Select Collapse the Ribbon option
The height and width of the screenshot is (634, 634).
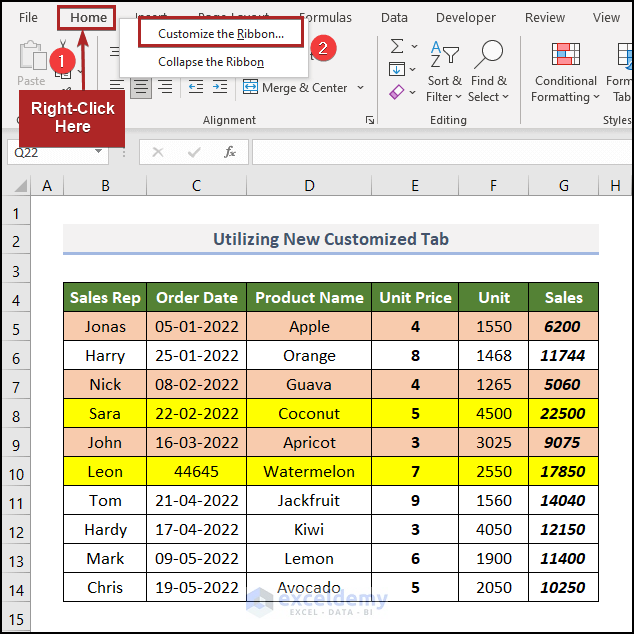pos(211,62)
